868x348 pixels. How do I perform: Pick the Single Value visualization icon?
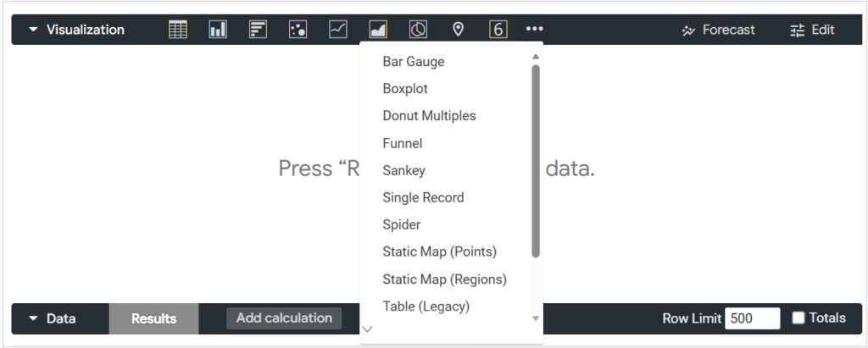[x=498, y=30]
